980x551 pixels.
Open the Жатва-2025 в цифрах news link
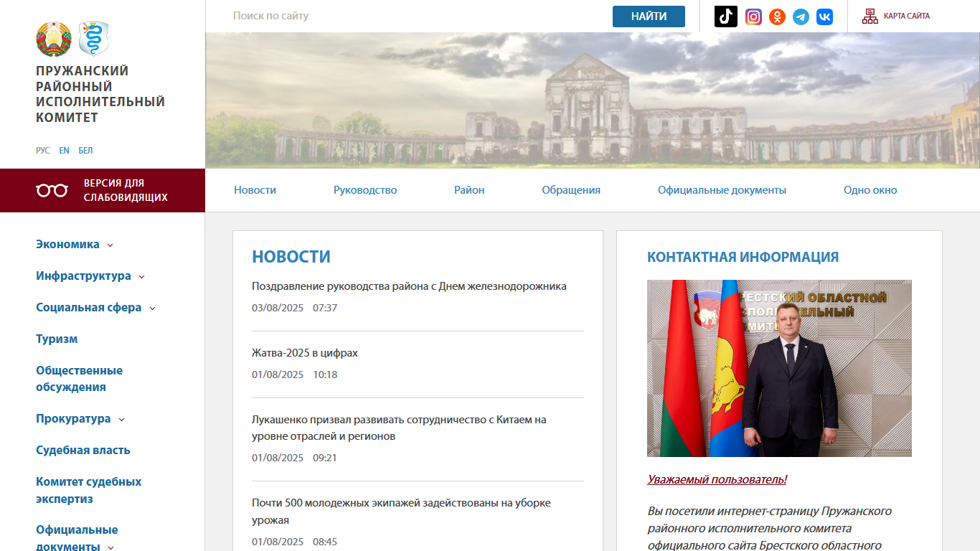(305, 353)
